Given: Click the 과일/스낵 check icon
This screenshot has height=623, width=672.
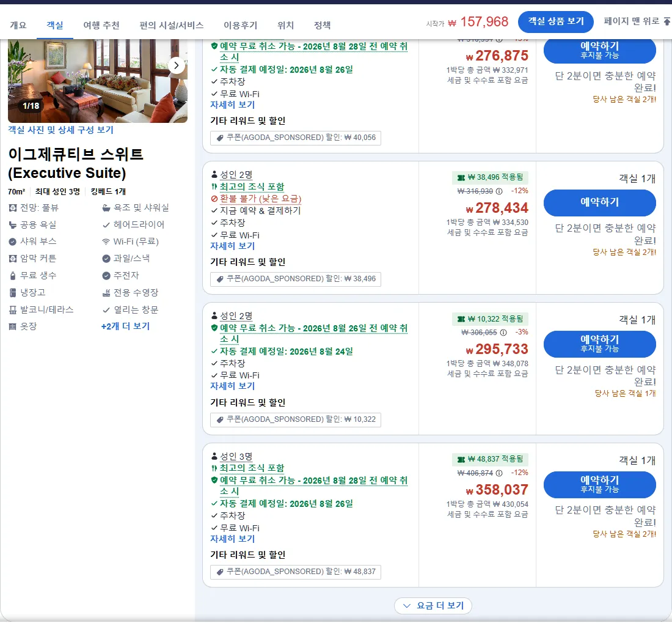Looking at the screenshot, I should click(106, 259).
